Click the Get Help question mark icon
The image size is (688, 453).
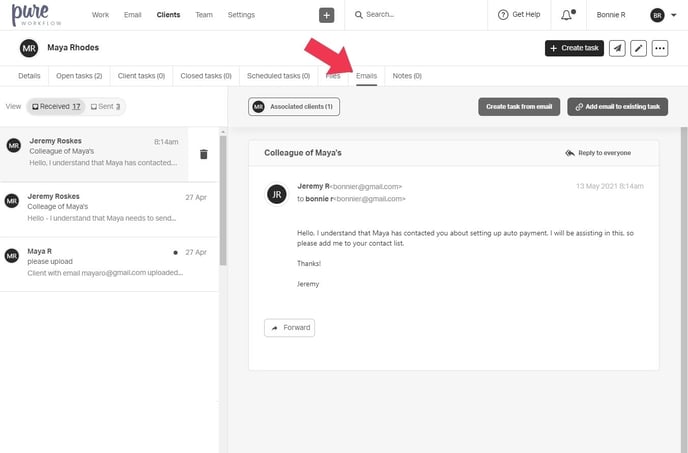pyautogui.click(x=504, y=15)
